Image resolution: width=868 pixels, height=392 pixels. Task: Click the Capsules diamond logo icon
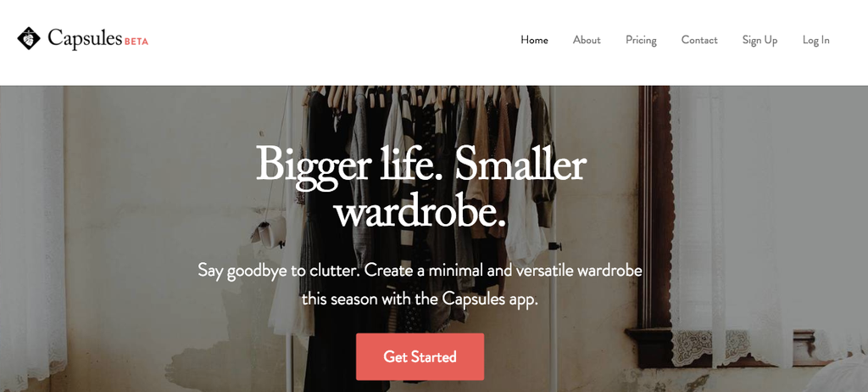tap(29, 38)
